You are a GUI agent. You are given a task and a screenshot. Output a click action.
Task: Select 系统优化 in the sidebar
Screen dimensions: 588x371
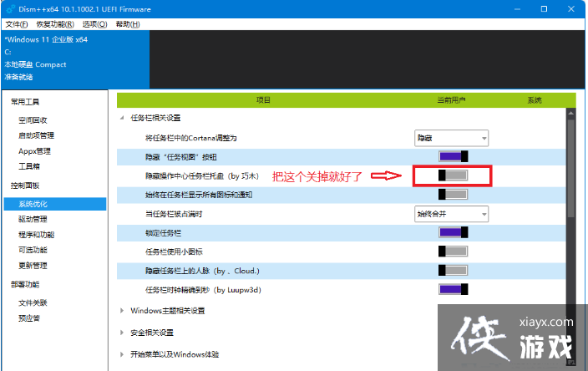tap(55, 204)
